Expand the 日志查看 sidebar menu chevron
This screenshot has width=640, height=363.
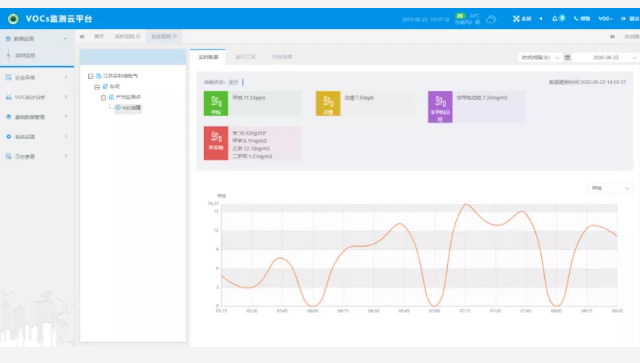coord(66,156)
